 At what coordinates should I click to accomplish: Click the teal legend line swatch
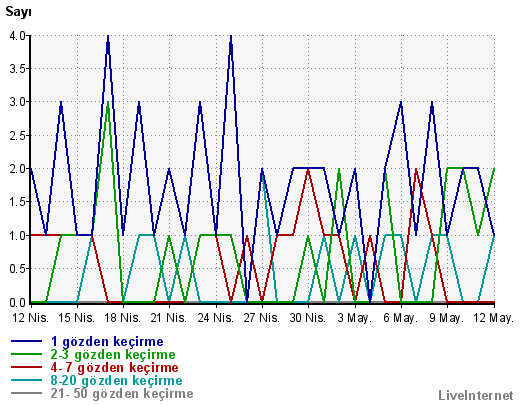click(x=26, y=380)
